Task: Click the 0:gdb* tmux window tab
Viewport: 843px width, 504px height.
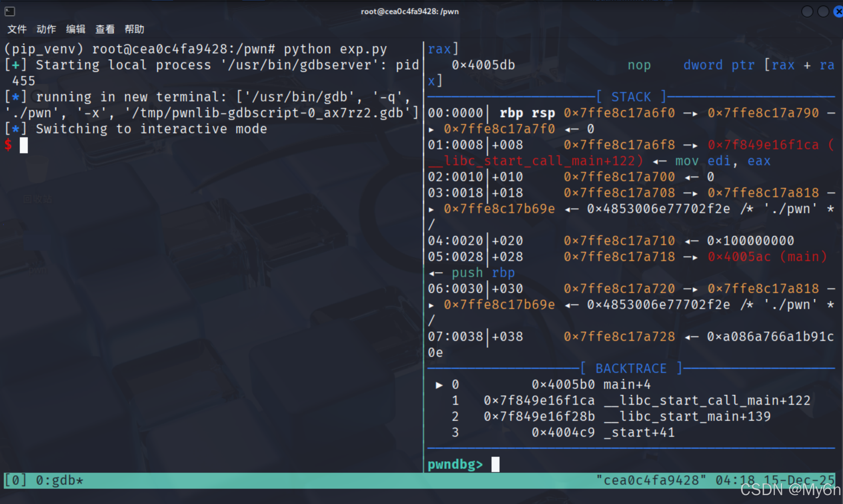Action: coord(59,480)
